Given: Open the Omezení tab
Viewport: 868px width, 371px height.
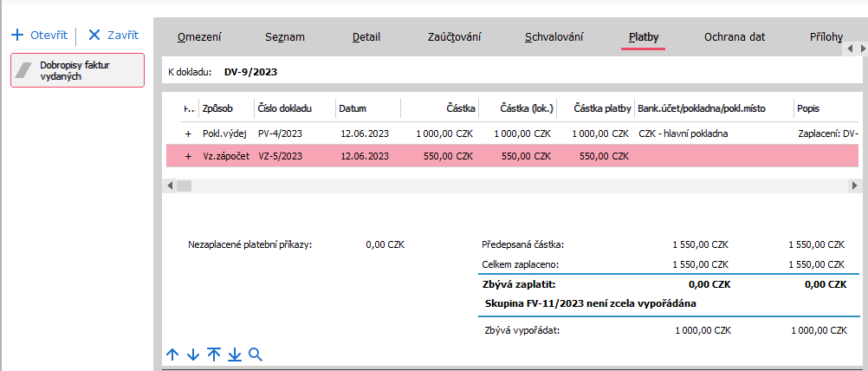Looking at the screenshot, I should click(x=199, y=37).
